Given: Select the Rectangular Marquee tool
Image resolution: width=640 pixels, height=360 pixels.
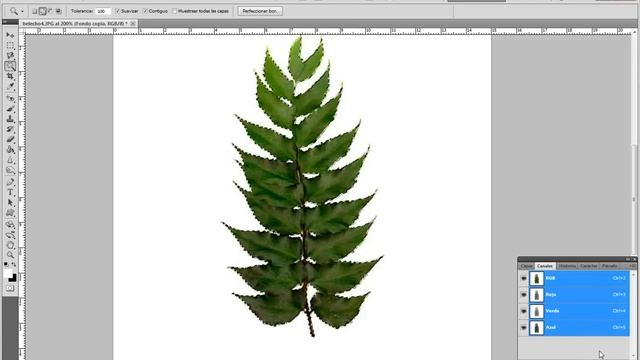Looking at the screenshot, I should pos(10,46).
